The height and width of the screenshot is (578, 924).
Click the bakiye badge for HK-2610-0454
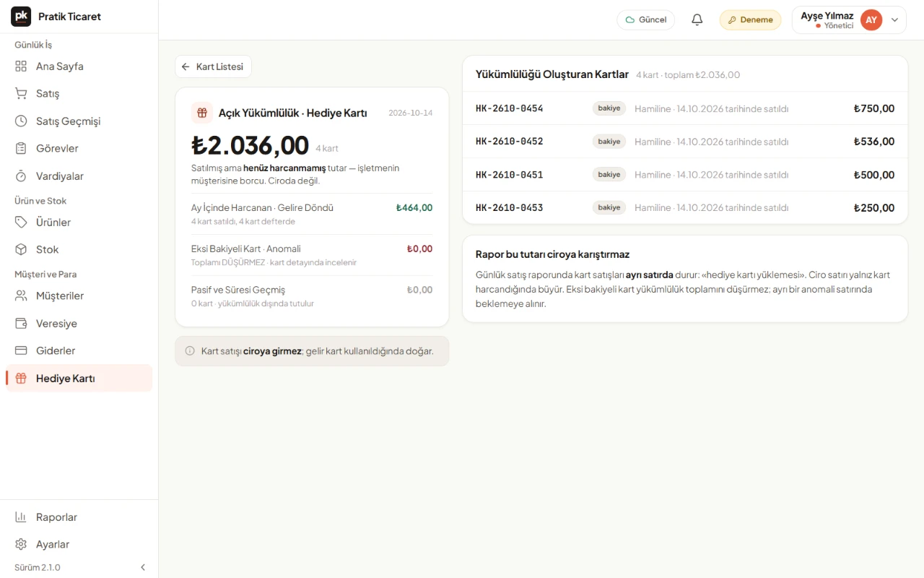coord(609,108)
